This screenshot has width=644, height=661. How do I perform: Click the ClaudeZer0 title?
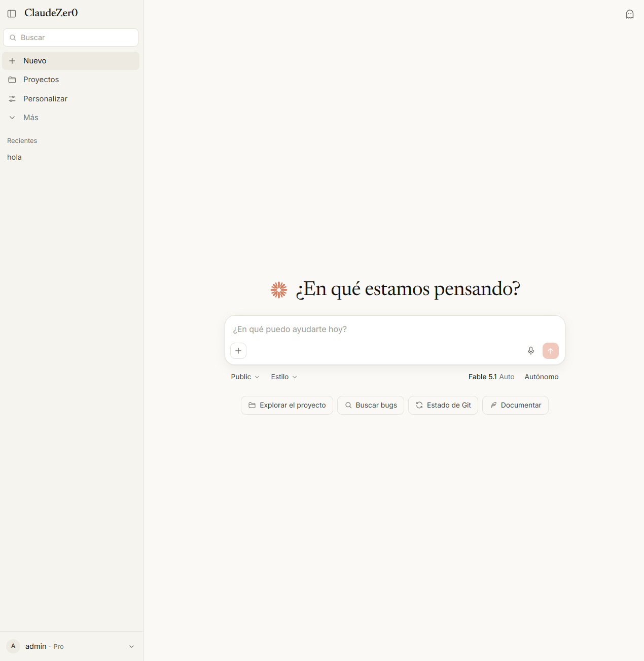[x=51, y=13]
